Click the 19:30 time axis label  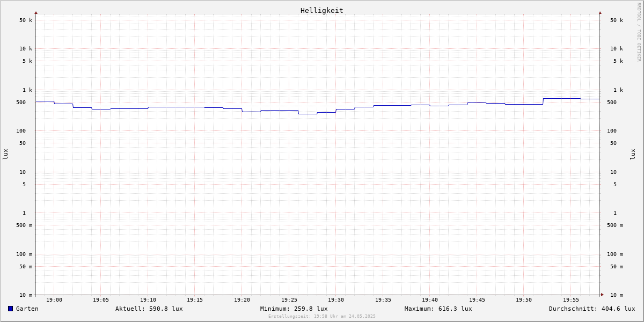(x=336, y=300)
